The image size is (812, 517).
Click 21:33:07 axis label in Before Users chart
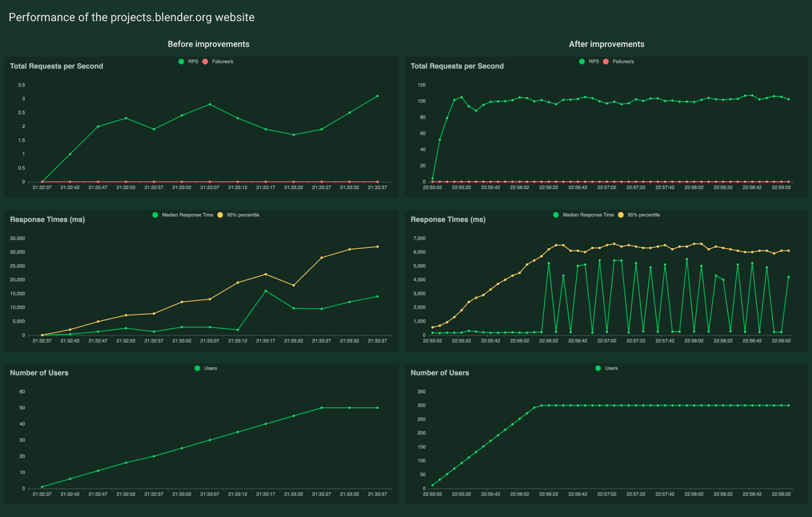coord(210,494)
